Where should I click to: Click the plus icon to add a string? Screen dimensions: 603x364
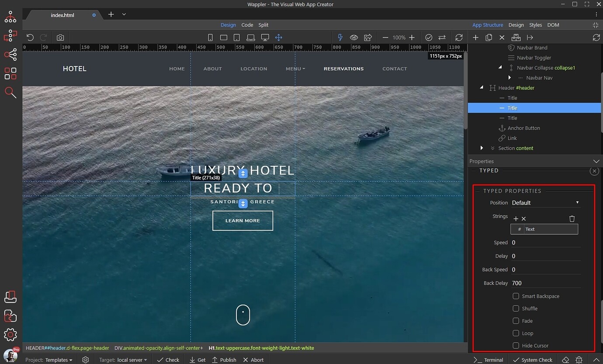(x=516, y=219)
